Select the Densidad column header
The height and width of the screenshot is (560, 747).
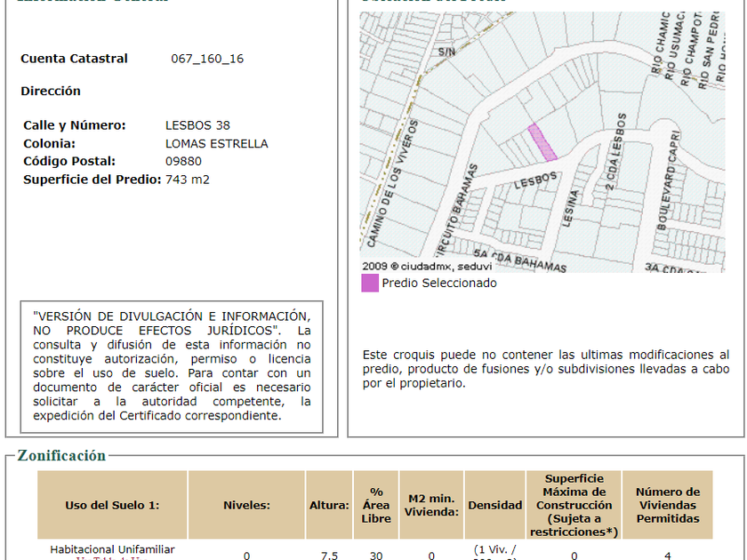[x=494, y=505]
